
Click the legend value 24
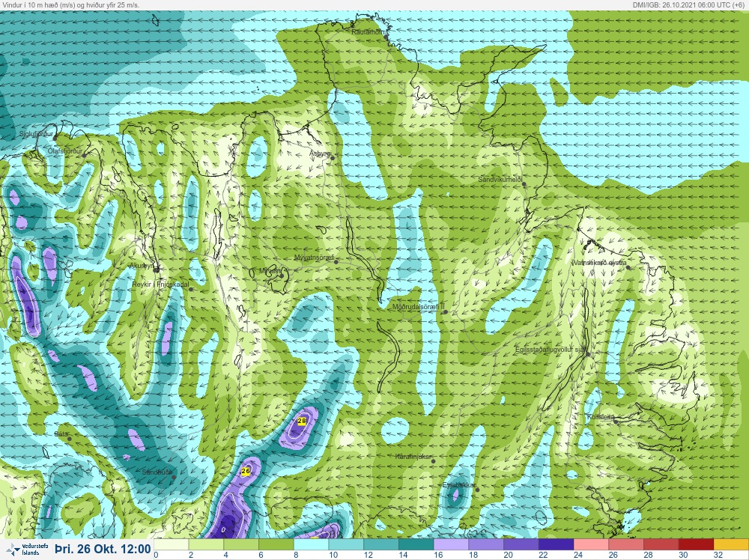[578, 556]
